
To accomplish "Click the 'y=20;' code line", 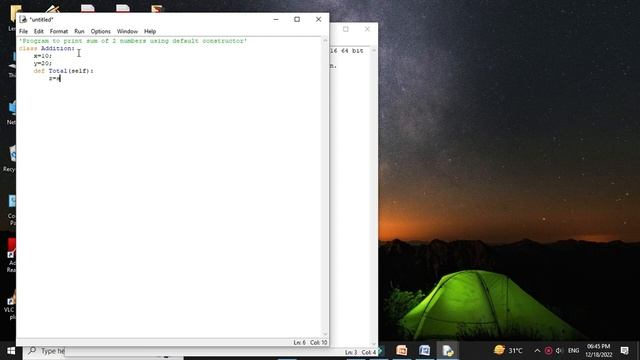I will pos(43,63).
